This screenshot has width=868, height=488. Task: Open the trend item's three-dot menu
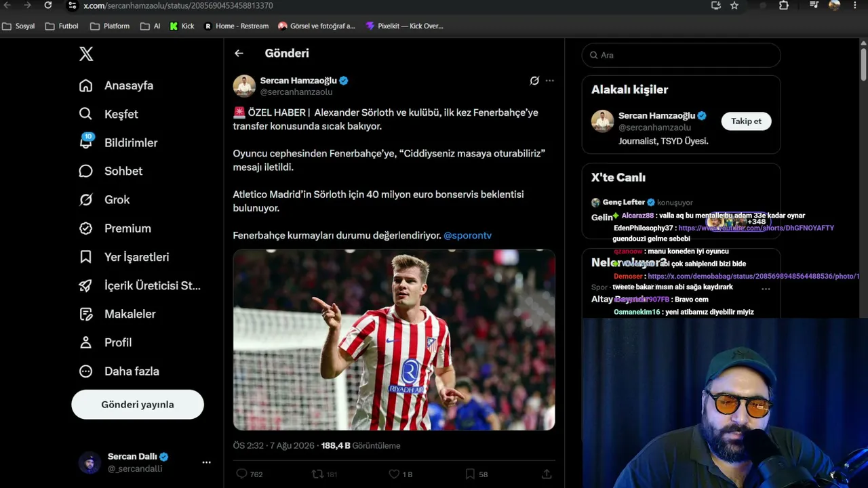[766, 289]
